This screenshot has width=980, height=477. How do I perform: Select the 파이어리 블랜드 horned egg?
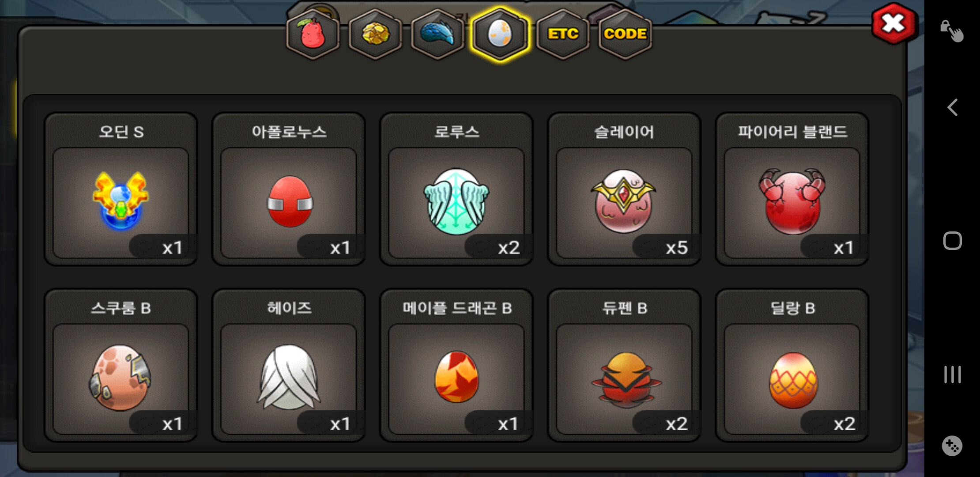click(x=792, y=189)
